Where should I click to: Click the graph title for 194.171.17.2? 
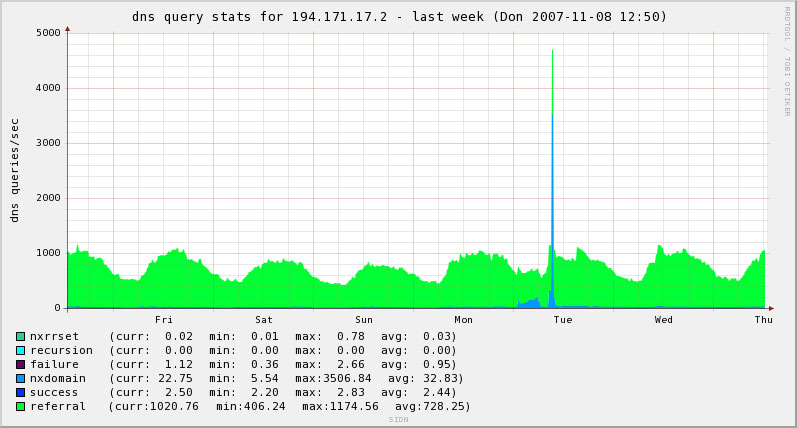pyautogui.click(x=399, y=17)
